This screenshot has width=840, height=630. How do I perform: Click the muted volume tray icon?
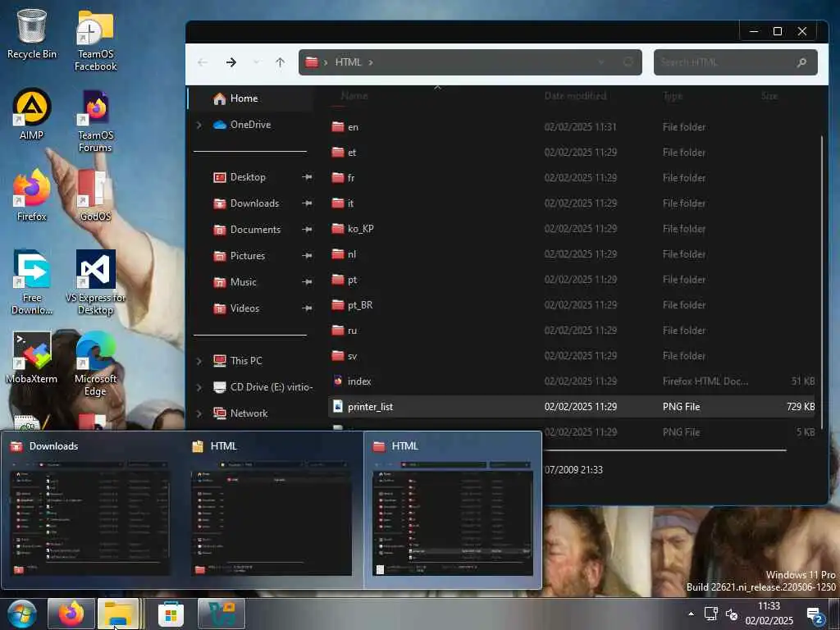pyautogui.click(x=731, y=614)
